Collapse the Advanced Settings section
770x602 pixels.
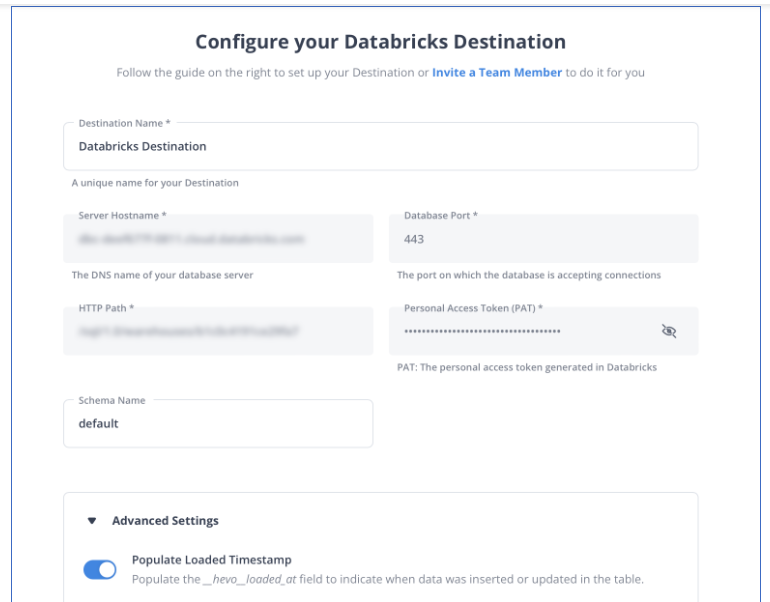[92, 520]
